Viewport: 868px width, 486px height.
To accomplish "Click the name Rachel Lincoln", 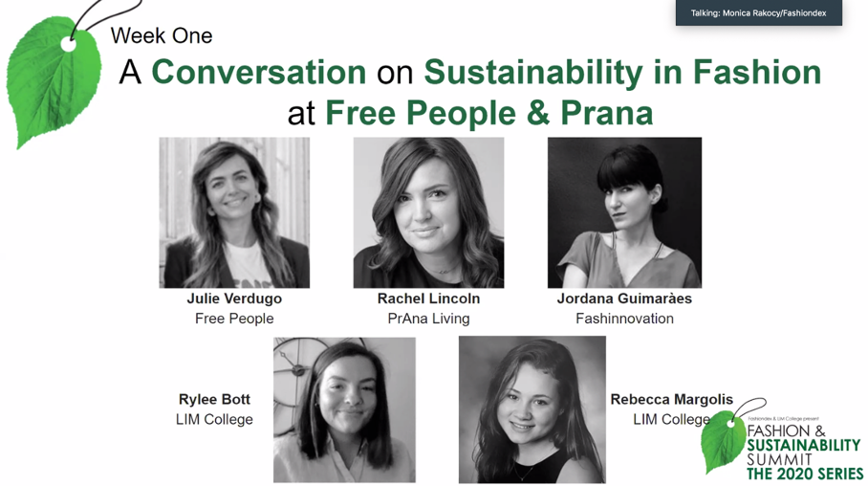I will pyautogui.click(x=428, y=298).
